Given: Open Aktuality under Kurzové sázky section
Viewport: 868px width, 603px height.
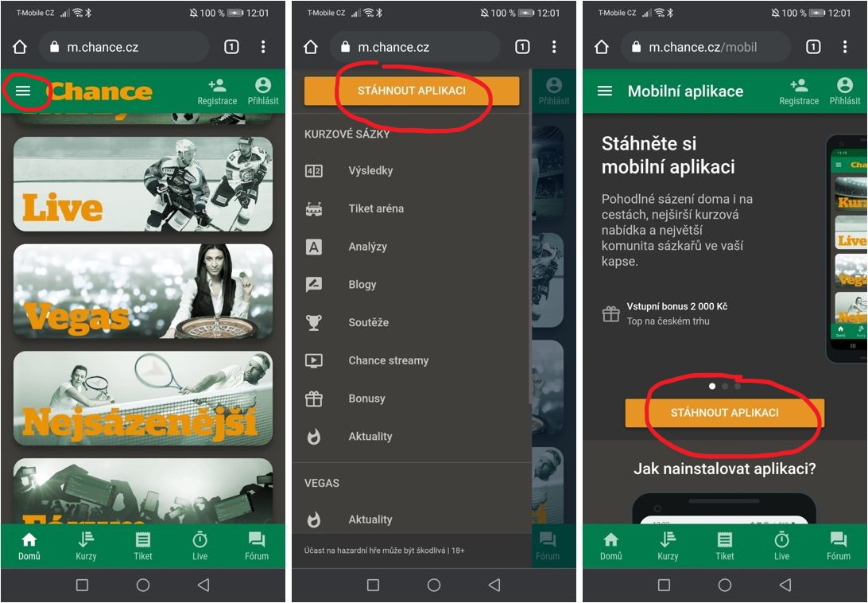Looking at the screenshot, I should (x=370, y=437).
